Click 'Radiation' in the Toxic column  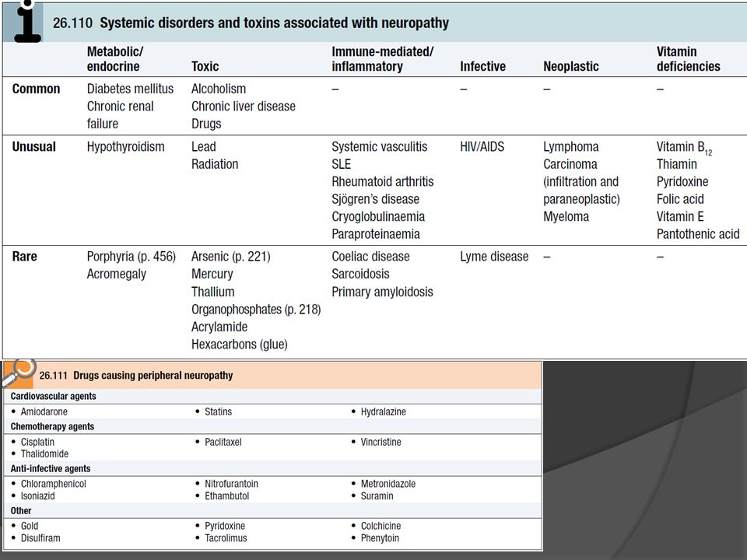click(x=215, y=164)
